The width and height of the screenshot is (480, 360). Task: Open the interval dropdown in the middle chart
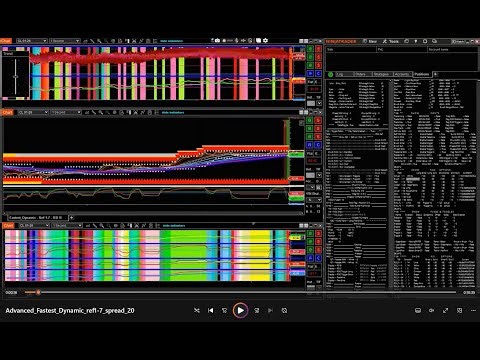[66, 112]
